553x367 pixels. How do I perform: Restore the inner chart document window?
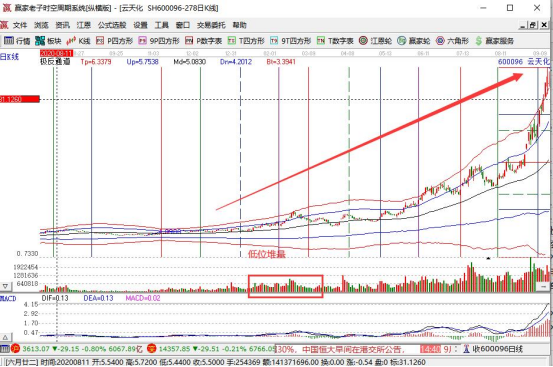point(533,25)
